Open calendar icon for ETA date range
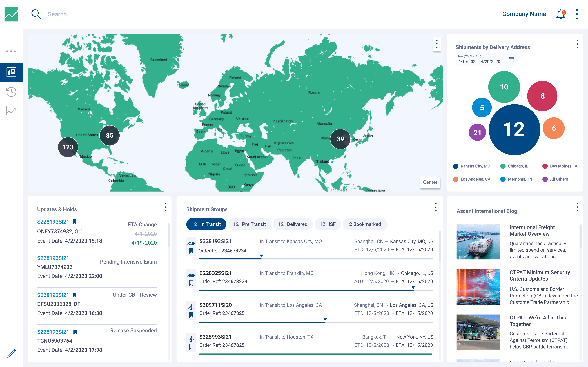 (511, 59)
